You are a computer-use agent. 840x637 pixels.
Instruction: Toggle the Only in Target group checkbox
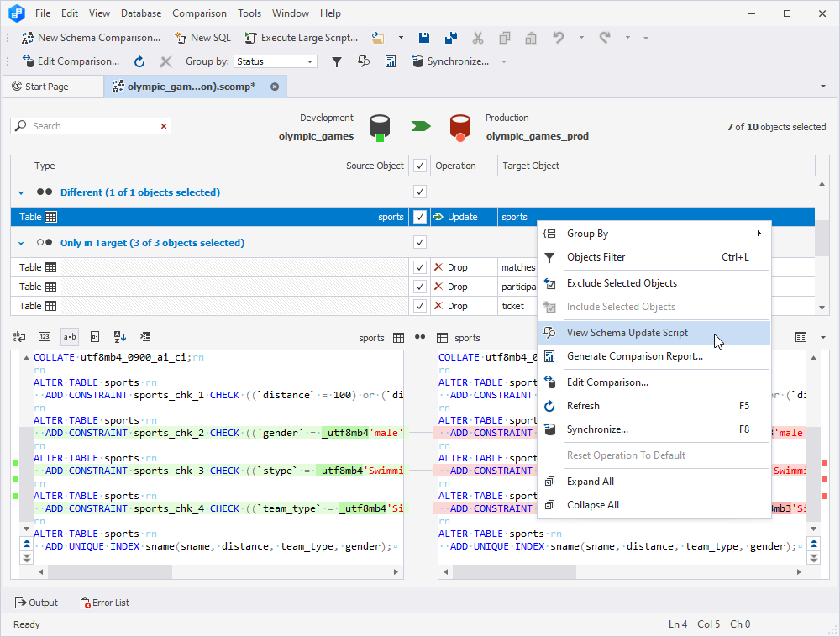tap(420, 242)
